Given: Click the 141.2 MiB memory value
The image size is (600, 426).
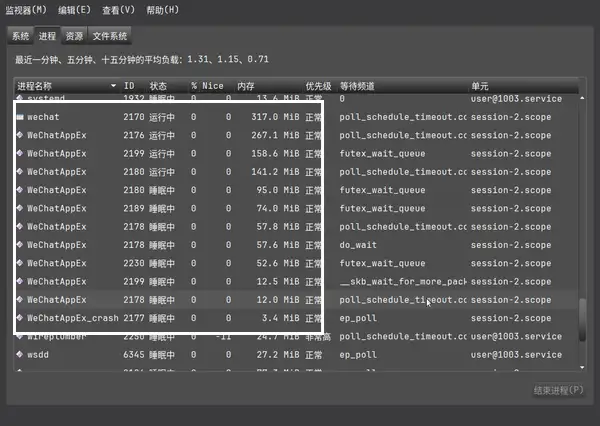Looking at the screenshot, I should pos(275,171).
